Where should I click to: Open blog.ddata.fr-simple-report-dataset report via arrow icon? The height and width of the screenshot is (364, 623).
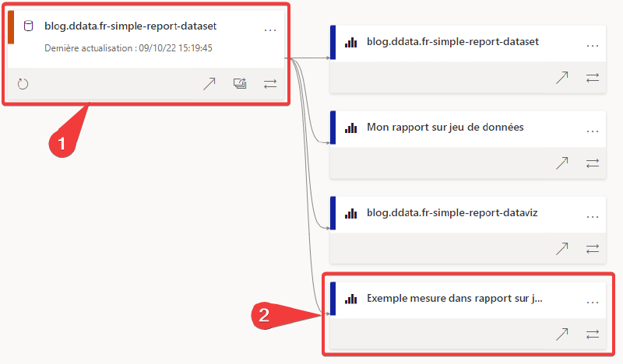click(x=561, y=78)
